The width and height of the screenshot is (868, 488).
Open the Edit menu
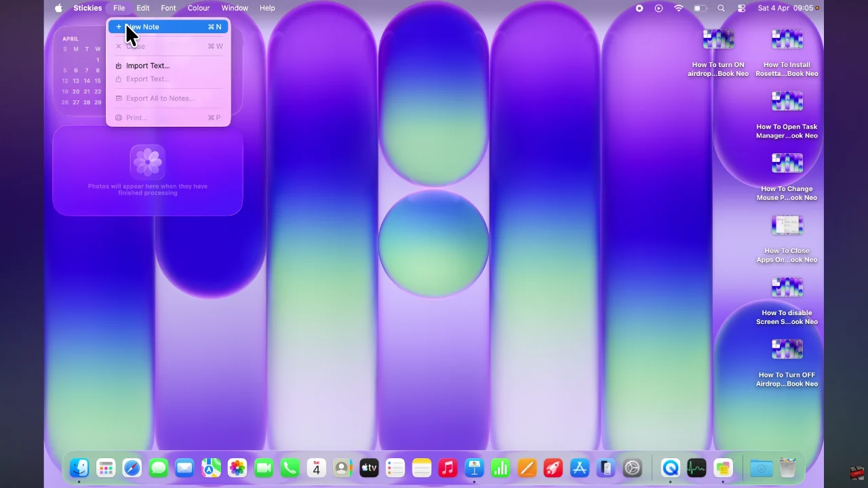(x=142, y=8)
